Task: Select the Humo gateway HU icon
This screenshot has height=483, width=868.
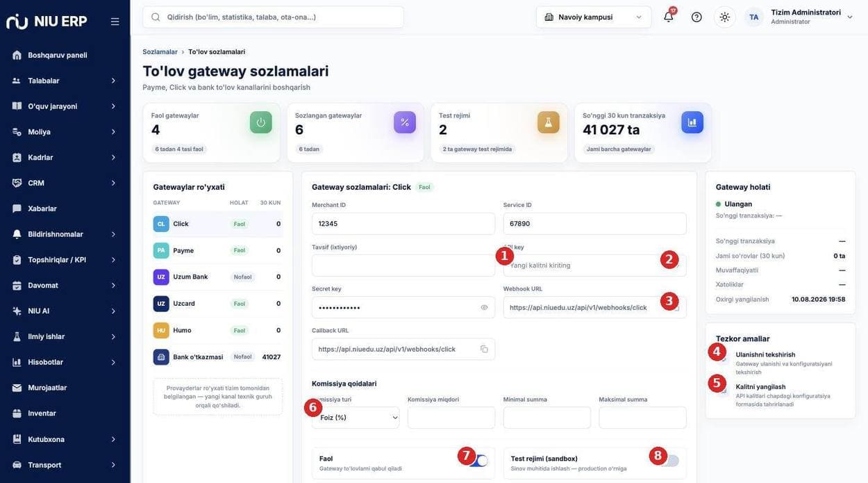Action: 161,330
